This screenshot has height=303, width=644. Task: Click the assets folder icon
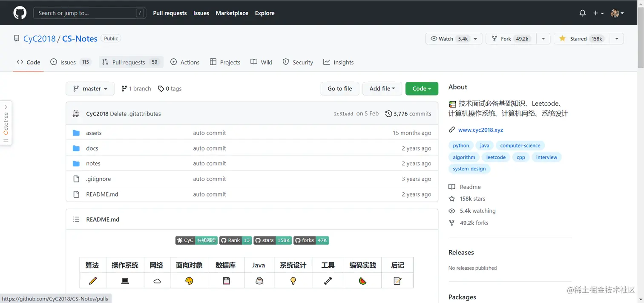[76, 133]
